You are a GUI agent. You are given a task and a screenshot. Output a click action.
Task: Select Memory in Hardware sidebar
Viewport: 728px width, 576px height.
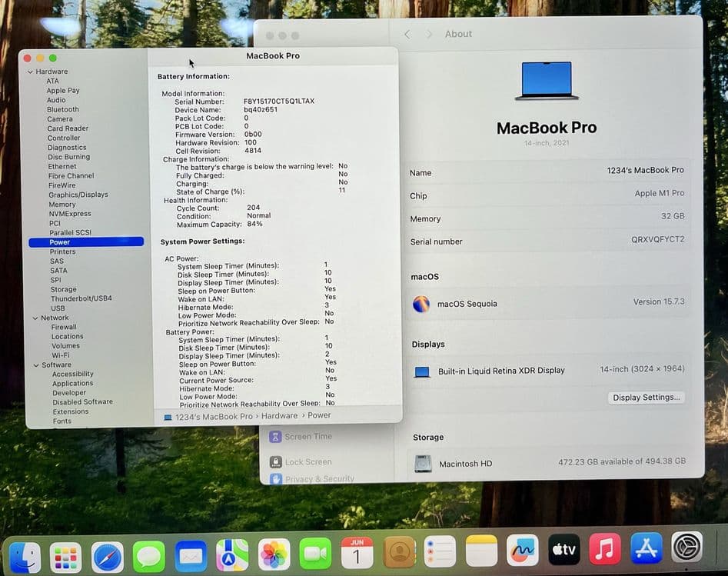(x=62, y=205)
